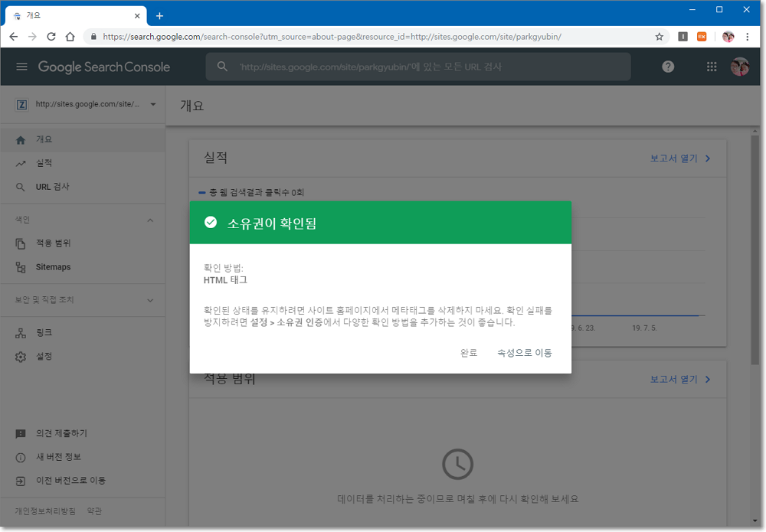Click the browser address bar URL
Screen dimensions: 766x532
click(332, 37)
